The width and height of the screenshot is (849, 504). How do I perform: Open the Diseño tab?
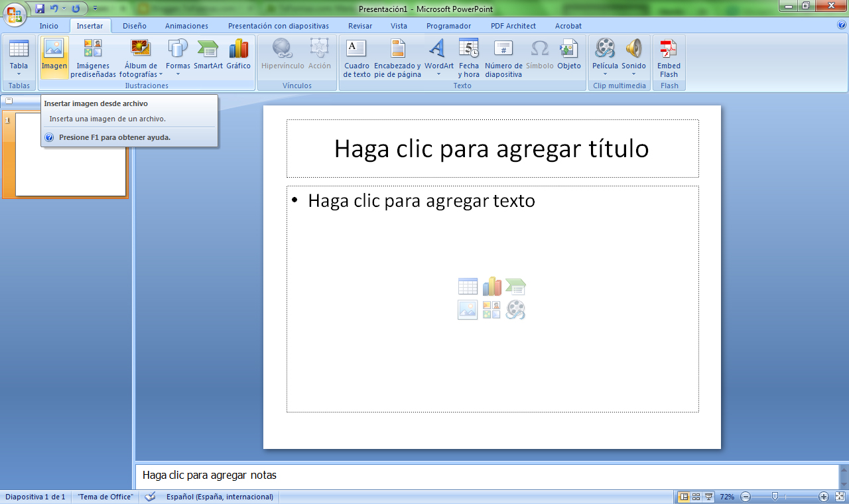[x=135, y=26]
